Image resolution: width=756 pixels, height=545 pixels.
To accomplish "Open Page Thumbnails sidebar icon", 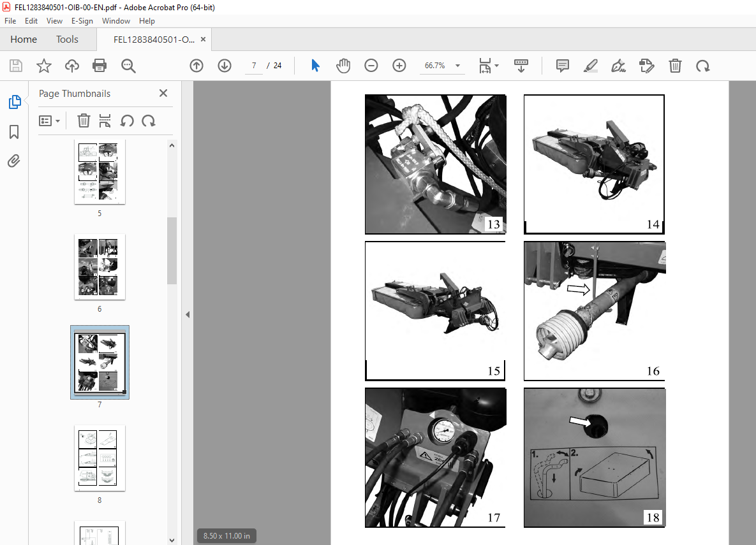I will [15, 102].
